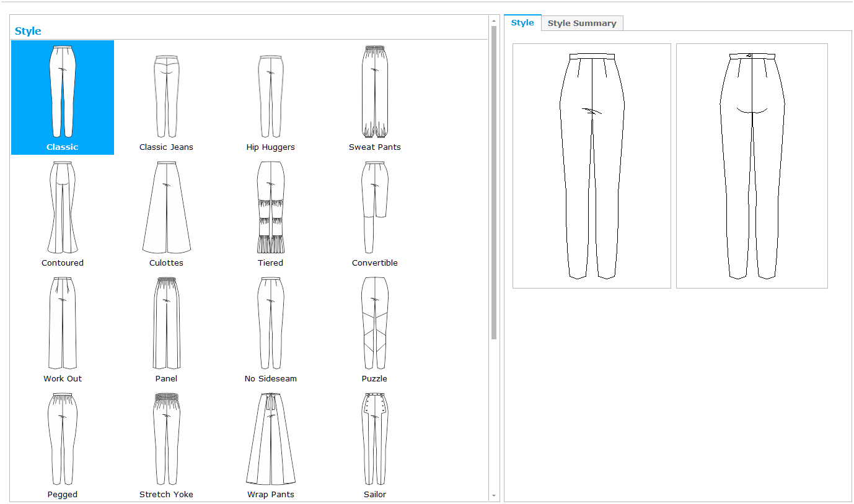Screen dimensions: 854x504
Task: Select the Stretch Yoke pants icon
Action: 166,438
